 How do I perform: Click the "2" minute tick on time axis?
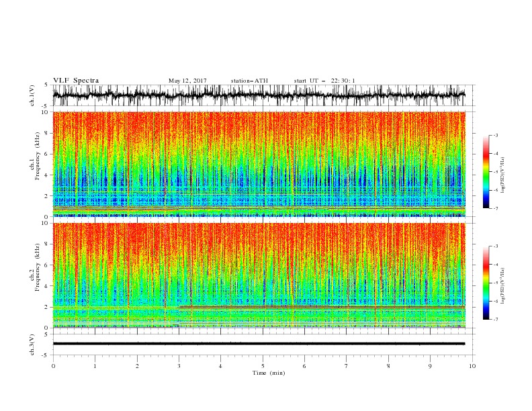[x=137, y=366]
